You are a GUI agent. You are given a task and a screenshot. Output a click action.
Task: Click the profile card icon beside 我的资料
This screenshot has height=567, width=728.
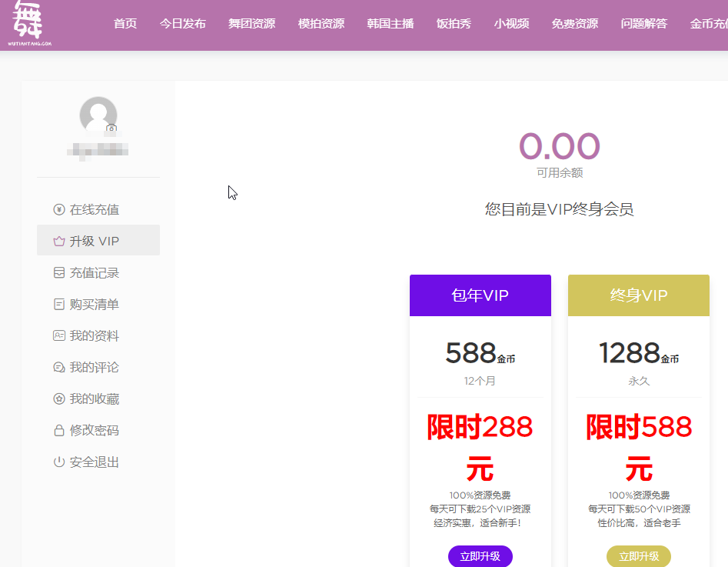59,335
